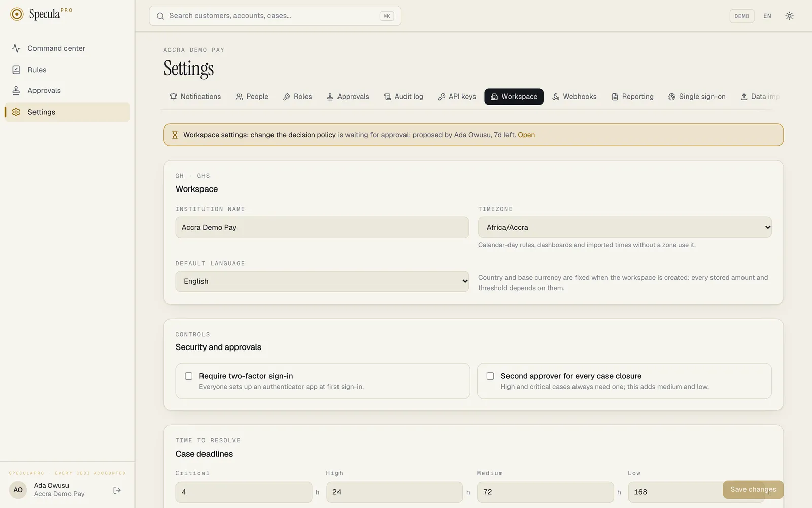Click the ACCRA DEMO PAY breadcrumb label

194,50
